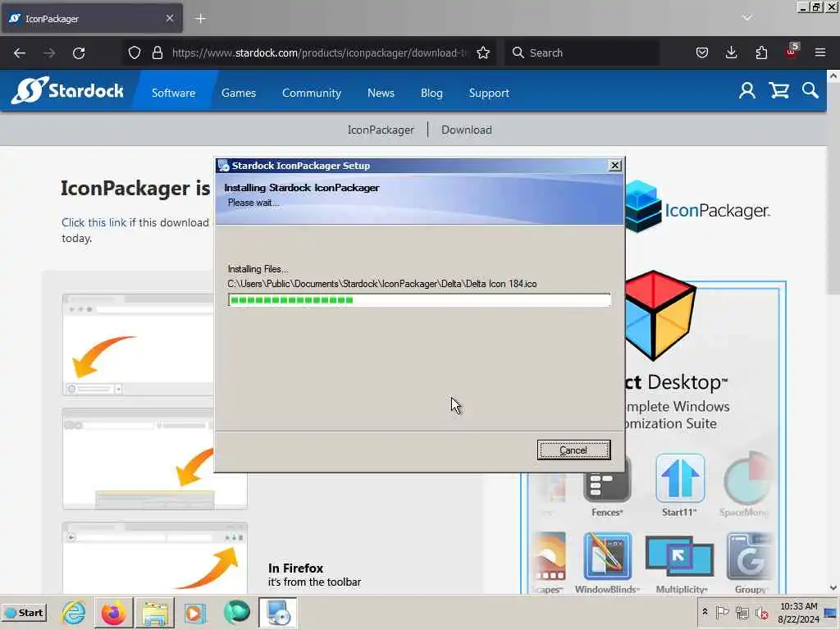Click the network tray icon
Image resolution: width=840 pixels, height=630 pixels.
coord(742,612)
